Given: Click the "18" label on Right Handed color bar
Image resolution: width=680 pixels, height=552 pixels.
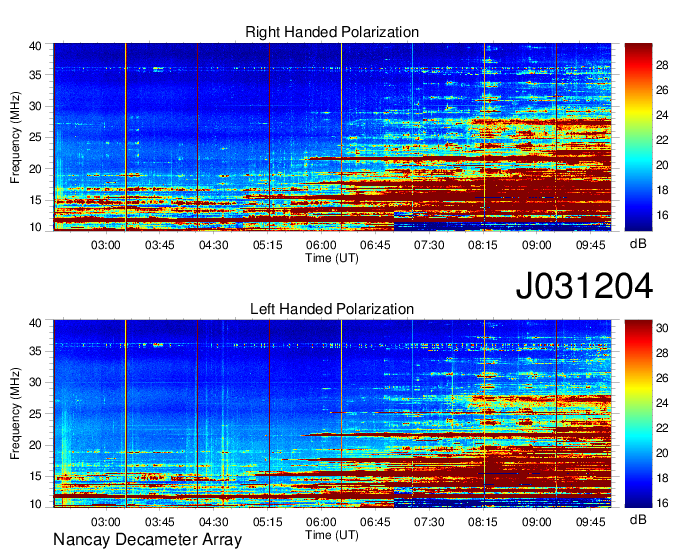Looking at the screenshot, I should [662, 190].
